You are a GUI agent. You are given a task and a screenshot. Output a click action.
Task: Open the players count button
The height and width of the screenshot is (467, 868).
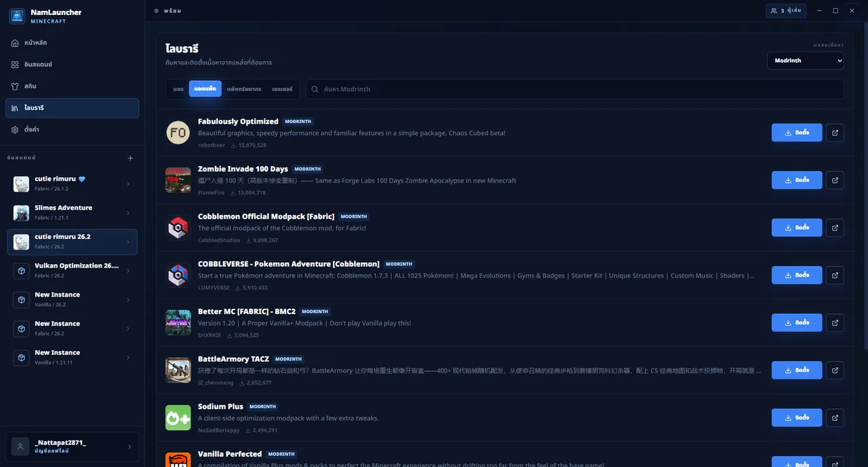[x=787, y=11]
